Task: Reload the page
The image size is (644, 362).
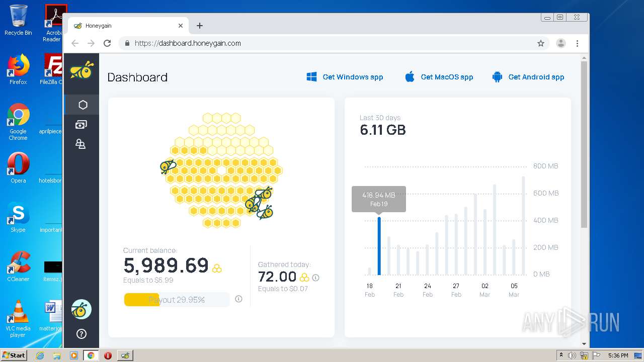Action: point(107,43)
